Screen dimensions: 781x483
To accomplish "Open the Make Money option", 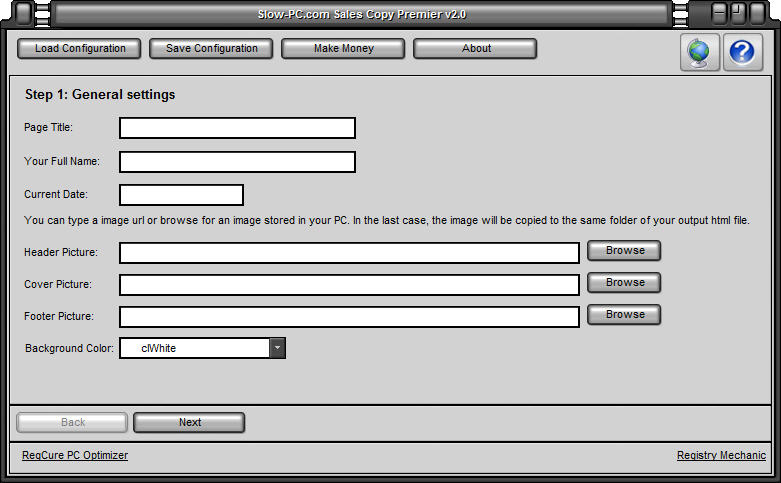I will point(343,48).
